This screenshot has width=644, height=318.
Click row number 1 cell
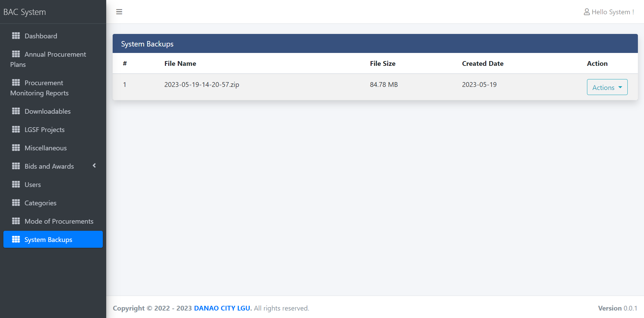point(125,85)
